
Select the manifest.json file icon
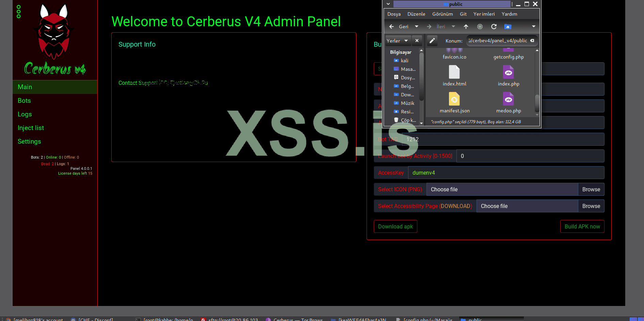tap(454, 99)
